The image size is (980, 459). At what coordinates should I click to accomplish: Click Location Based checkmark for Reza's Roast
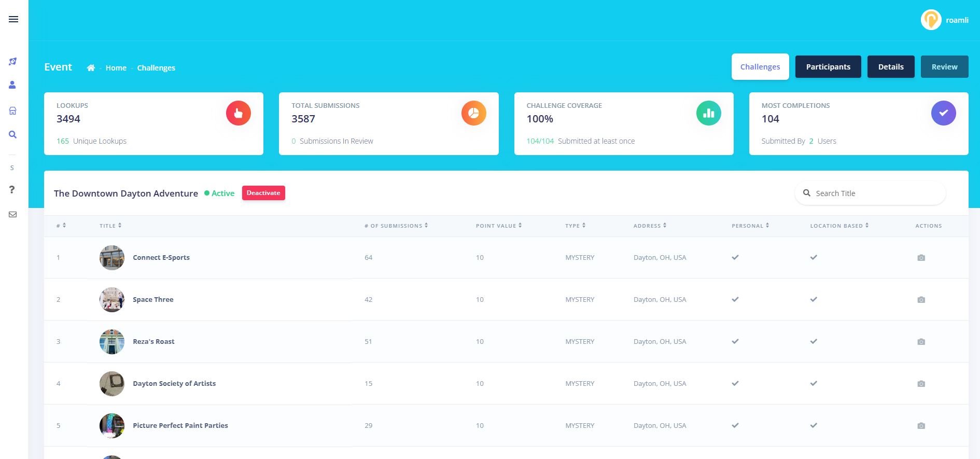pyautogui.click(x=814, y=341)
